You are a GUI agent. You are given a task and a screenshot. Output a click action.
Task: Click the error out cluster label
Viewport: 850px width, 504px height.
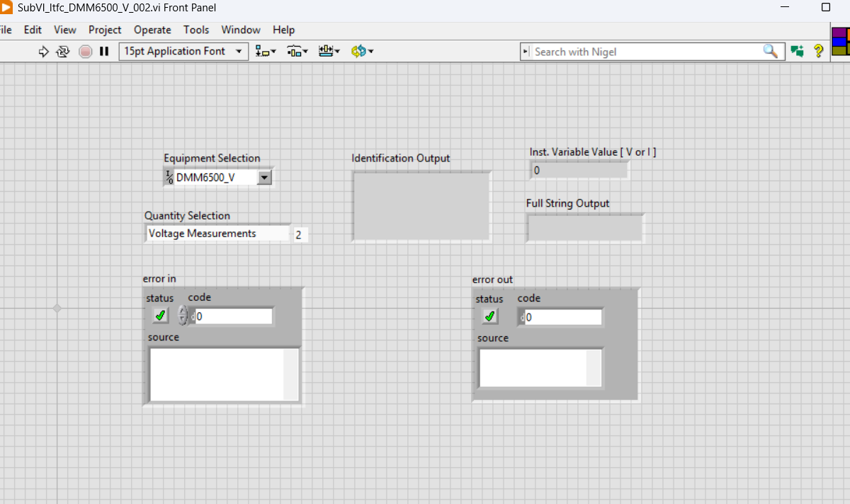[492, 280]
